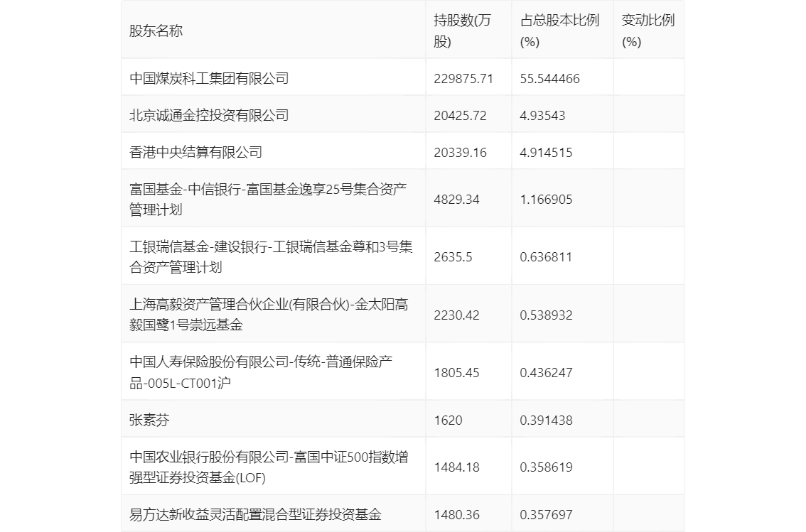Viewport: 806px width, 532px height.
Task: Select the value 2230.42
Action: (x=456, y=315)
